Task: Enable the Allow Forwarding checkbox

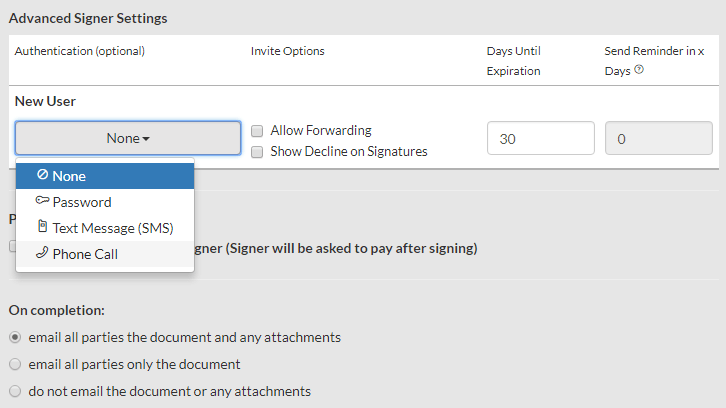Action: click(x=257, y=131)
